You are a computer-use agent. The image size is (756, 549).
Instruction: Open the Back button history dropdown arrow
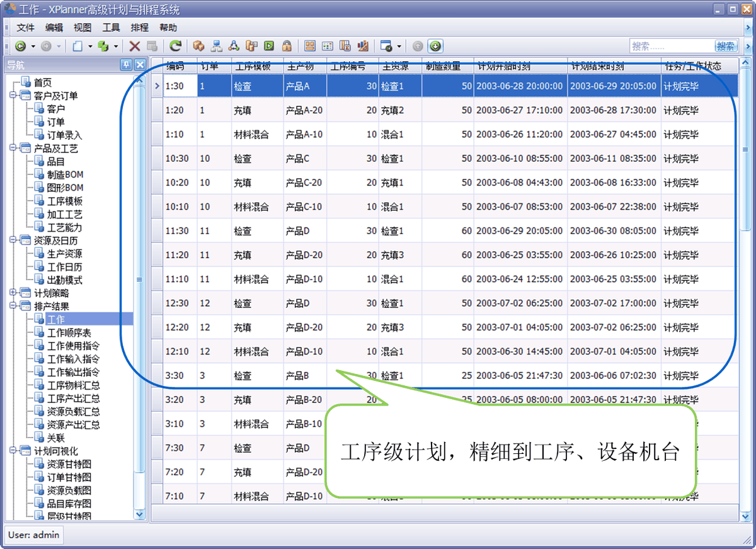click(33, 46)
